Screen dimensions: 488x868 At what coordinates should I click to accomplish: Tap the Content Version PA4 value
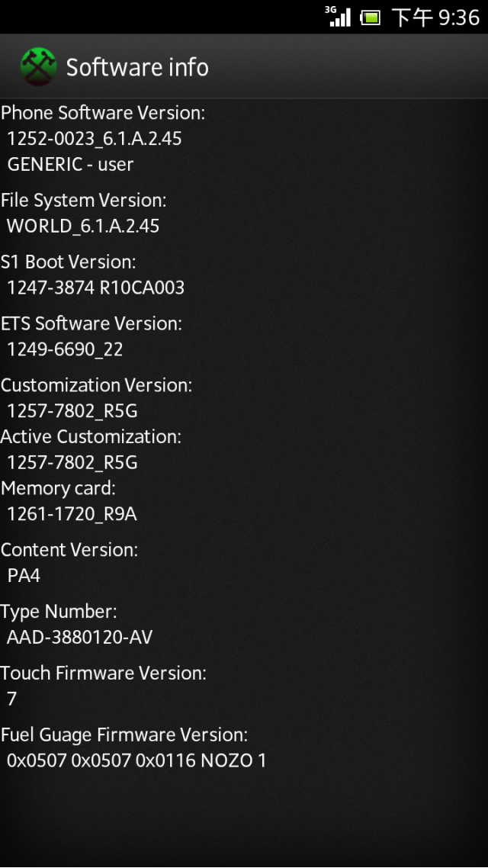pos(24,576)
